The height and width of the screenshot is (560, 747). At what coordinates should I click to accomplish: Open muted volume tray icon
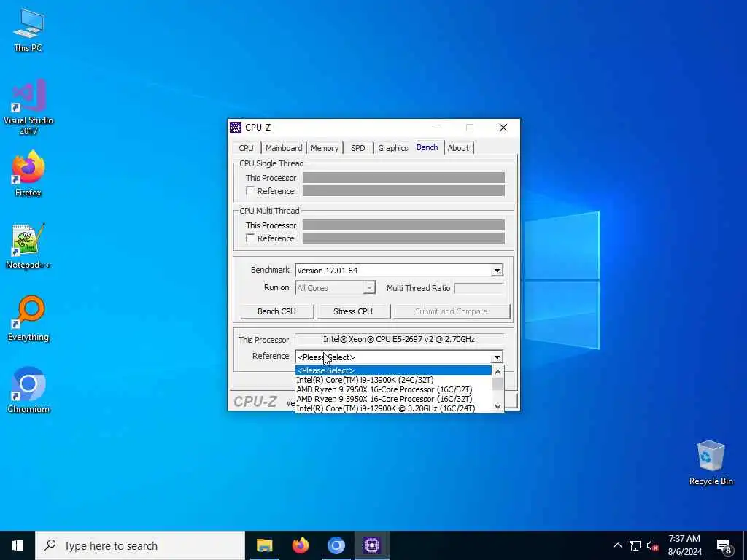pos(652,545)
